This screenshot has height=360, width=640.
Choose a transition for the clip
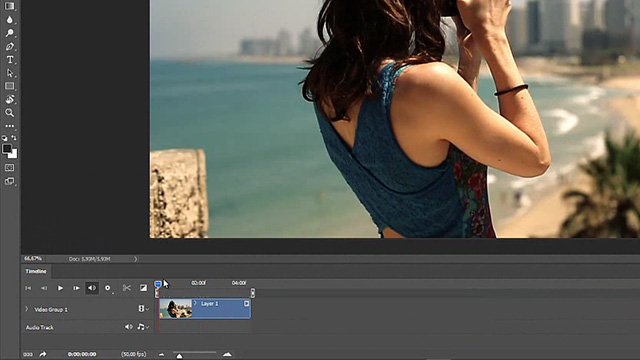(143, 288)
